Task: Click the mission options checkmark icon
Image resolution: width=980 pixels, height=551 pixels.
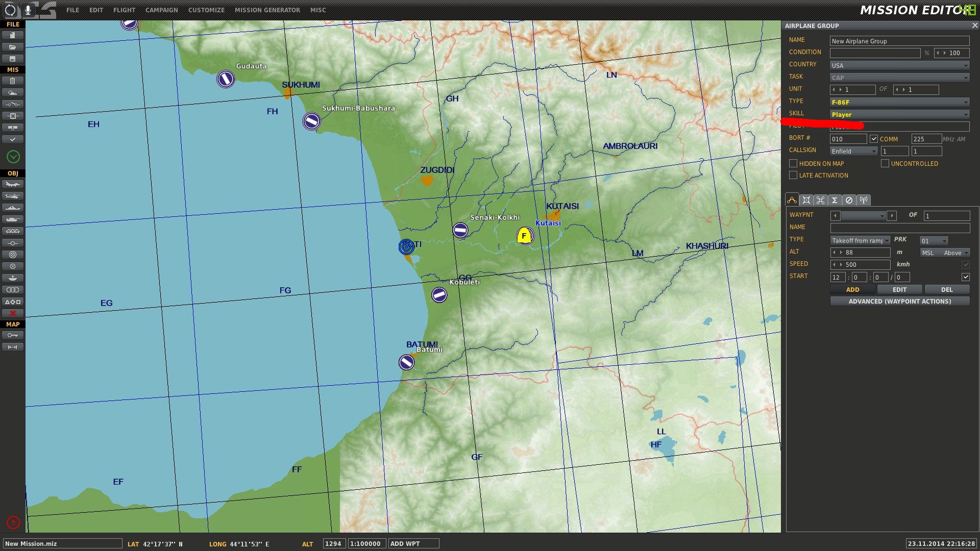Action: (13, 139)
